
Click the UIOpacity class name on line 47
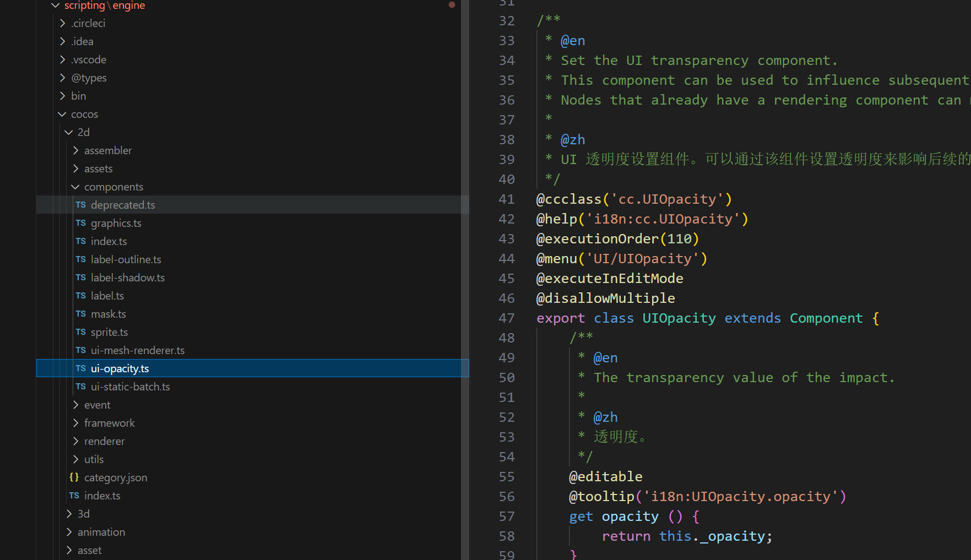coord(679,318)
